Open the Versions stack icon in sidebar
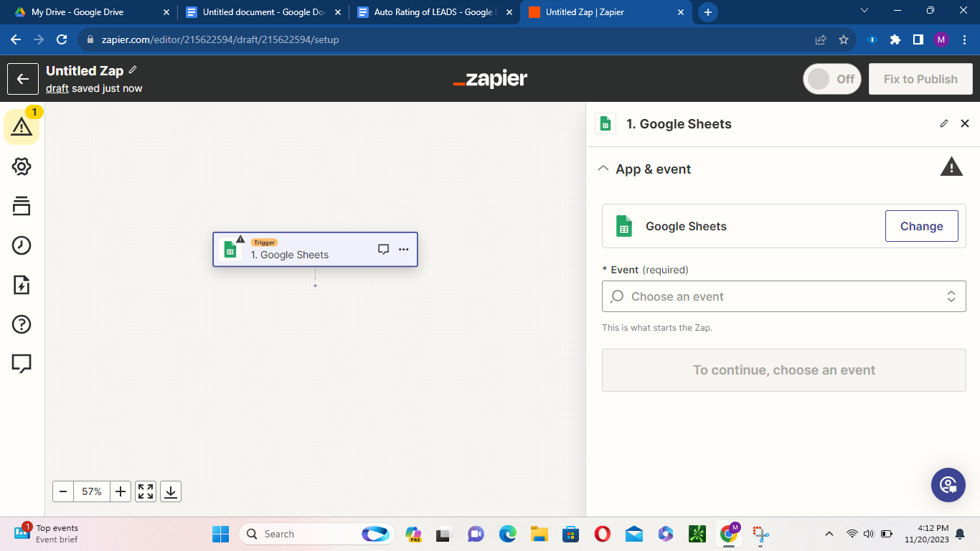980x551 pixels. 22,206
